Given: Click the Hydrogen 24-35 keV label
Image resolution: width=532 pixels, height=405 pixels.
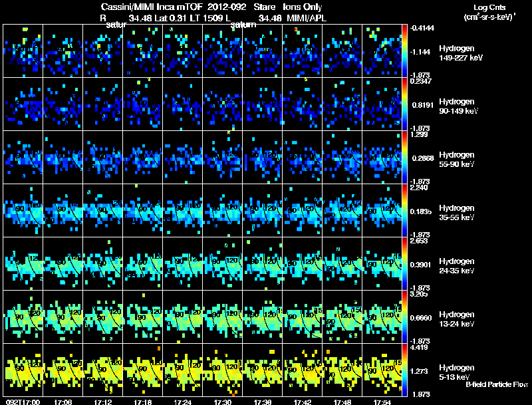Looking at the screenshot, I should point(456,266).
